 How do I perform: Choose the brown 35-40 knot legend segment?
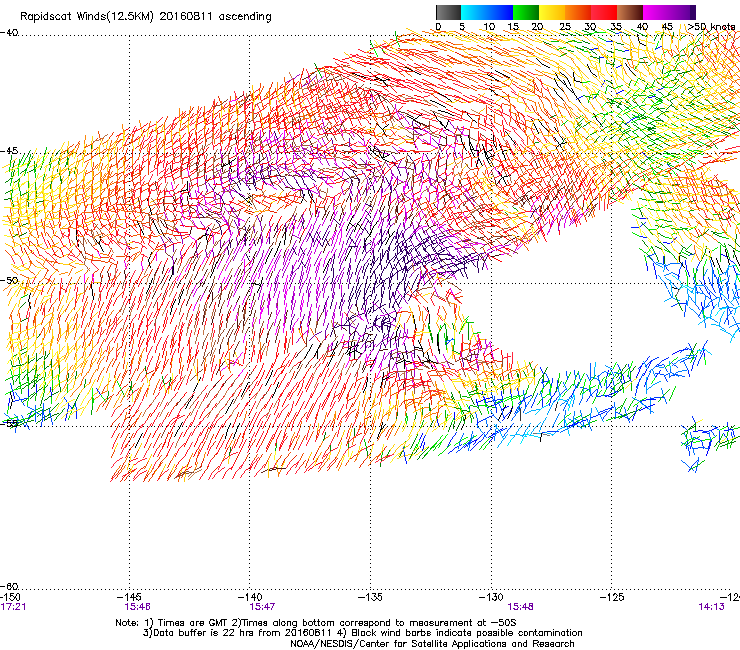pyautogui.click(x=630, y=12)
